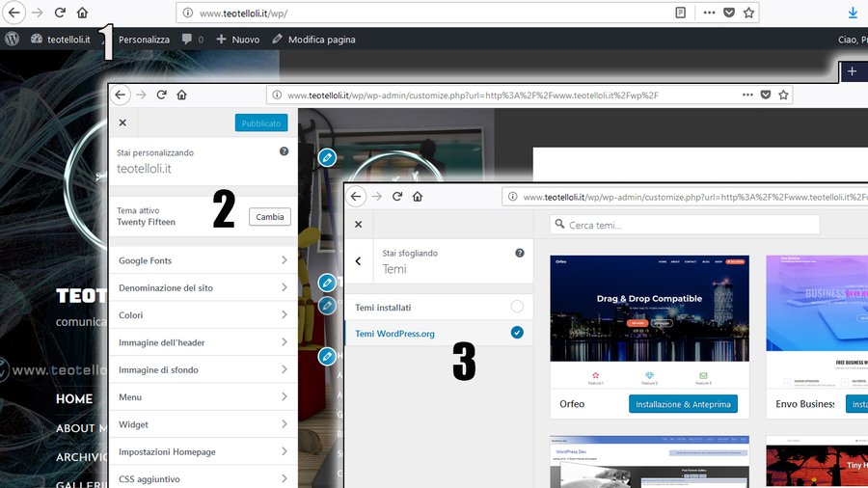Click the WordPress logo in admin bar
This screenshot has width=868, height=488.
[x=13, y=40]
